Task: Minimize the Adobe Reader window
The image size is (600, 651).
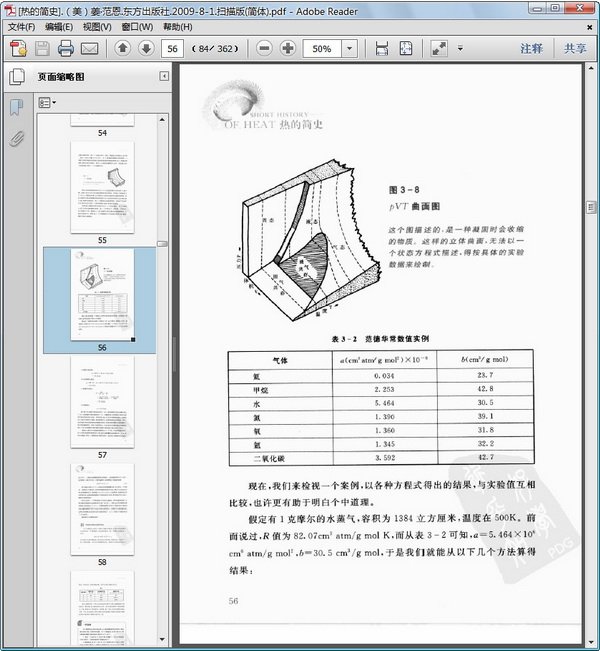Action: [538, 8]
